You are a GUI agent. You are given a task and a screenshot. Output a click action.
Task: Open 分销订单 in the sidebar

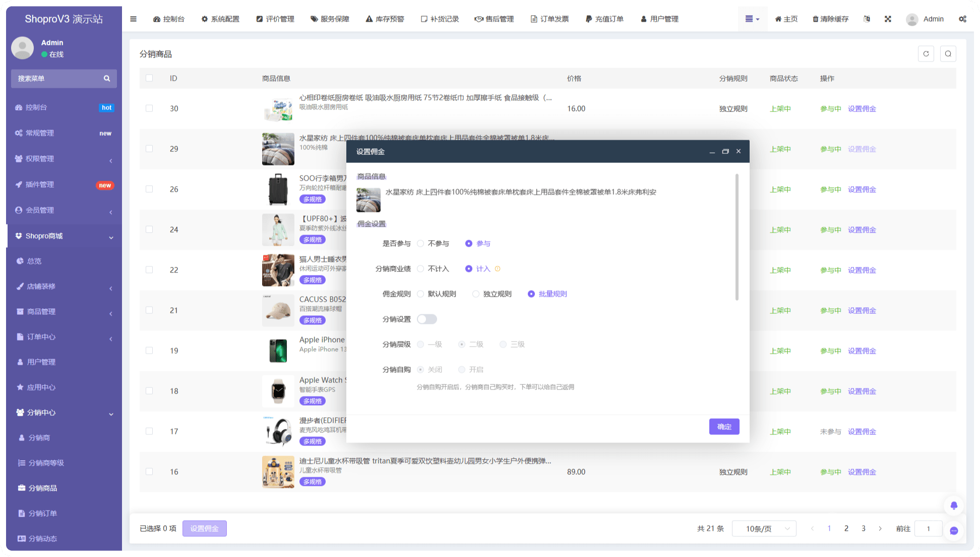pos(42,514)
